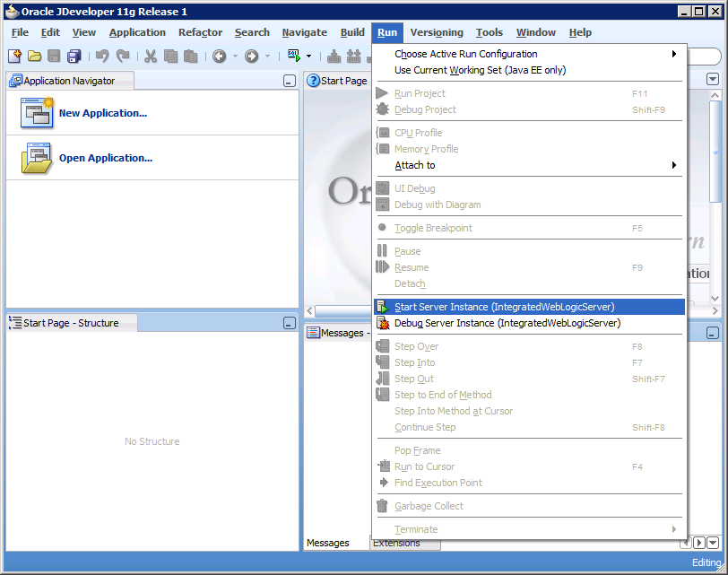Open the Back button history dropdown
Viewport: 728px width, 575px height.
[234, 56]
